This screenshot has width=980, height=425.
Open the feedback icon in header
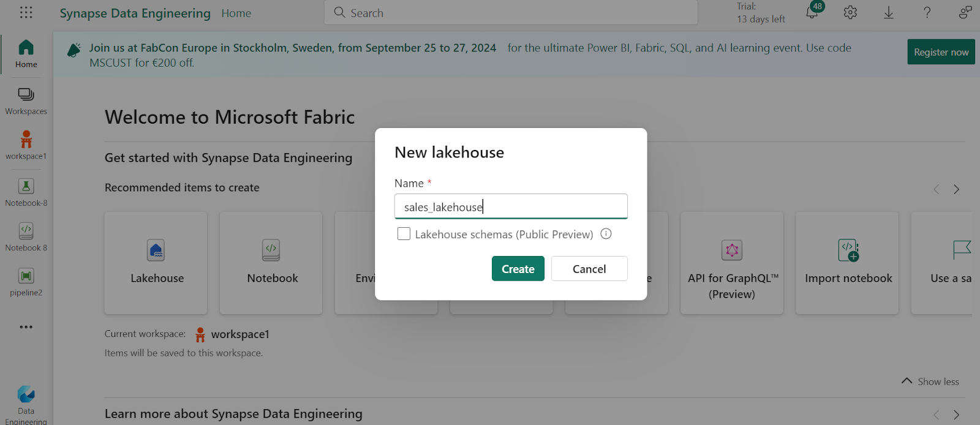tap(965, 12)
